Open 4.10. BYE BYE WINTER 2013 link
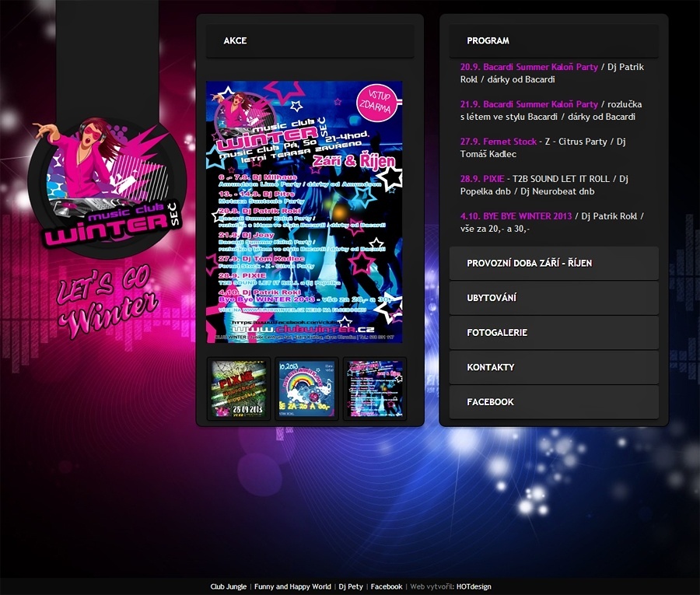The height and width of the screenshot is (595, 700). tap(516, 216)
